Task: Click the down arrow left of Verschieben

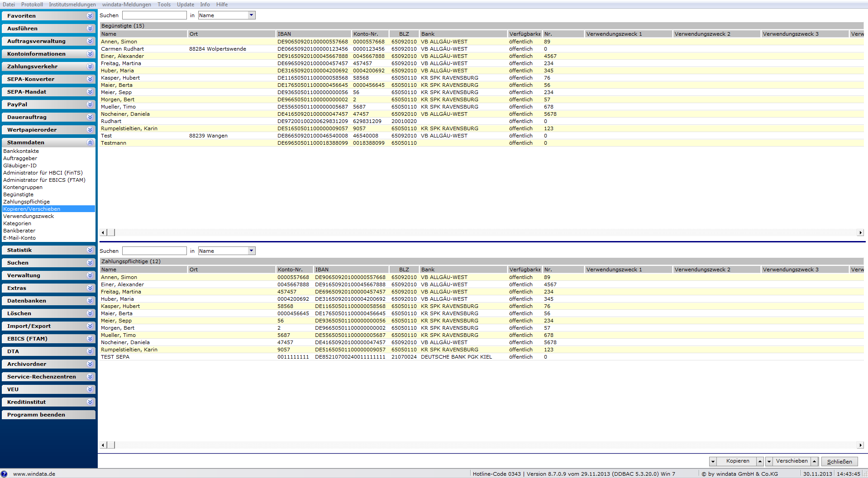Action: tap(769, 461)
